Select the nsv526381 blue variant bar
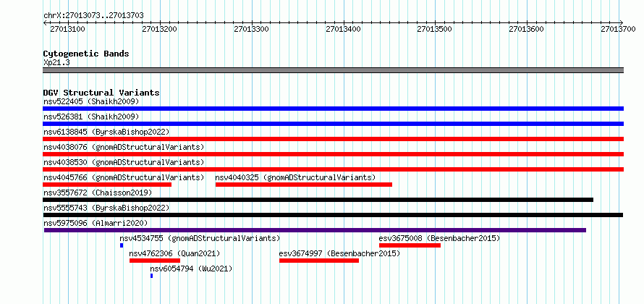The height and width of the screenshot is (304, 644). point(333,124)
